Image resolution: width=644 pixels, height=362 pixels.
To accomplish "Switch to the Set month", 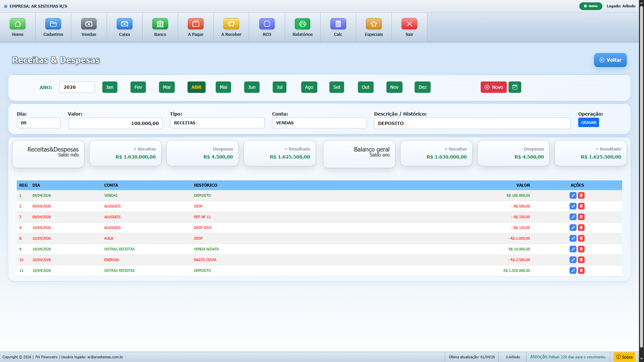I will [x=337, y=87].
